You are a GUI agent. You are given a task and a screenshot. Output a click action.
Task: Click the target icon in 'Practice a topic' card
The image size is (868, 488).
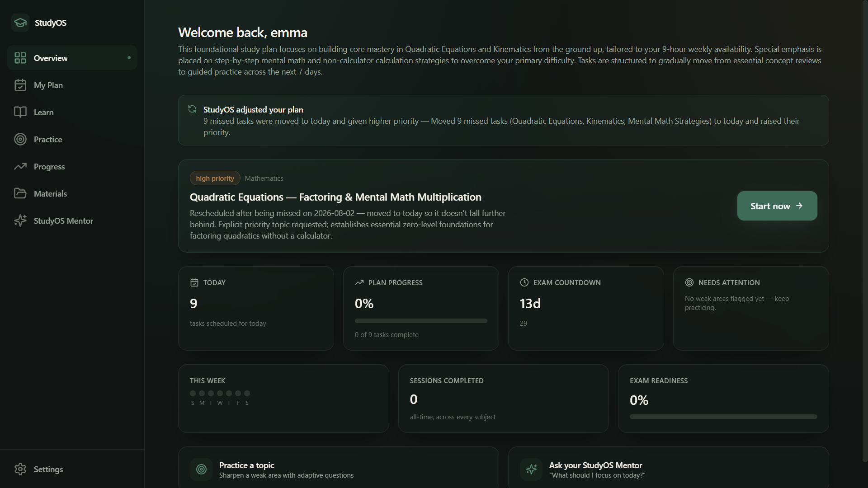(202, 469)
